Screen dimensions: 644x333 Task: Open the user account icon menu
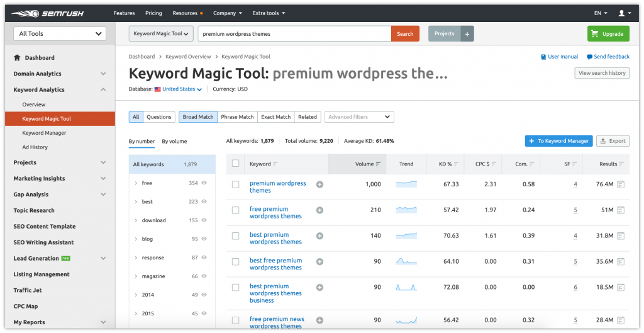(625, 13)
